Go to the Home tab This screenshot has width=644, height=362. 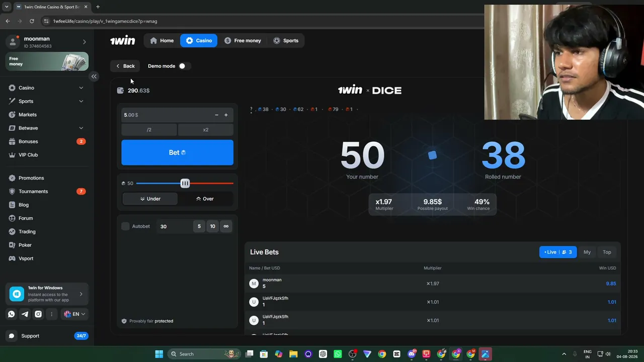162,41
